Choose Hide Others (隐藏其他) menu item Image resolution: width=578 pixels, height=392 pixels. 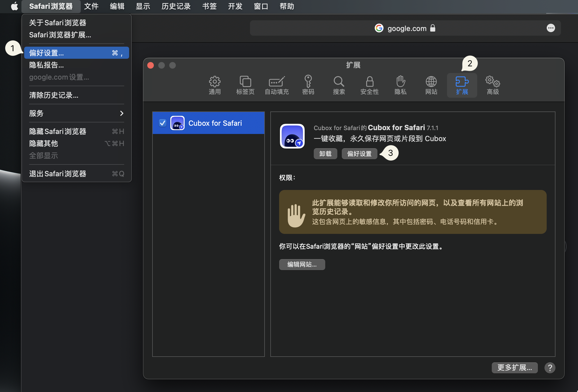[77, 144]
